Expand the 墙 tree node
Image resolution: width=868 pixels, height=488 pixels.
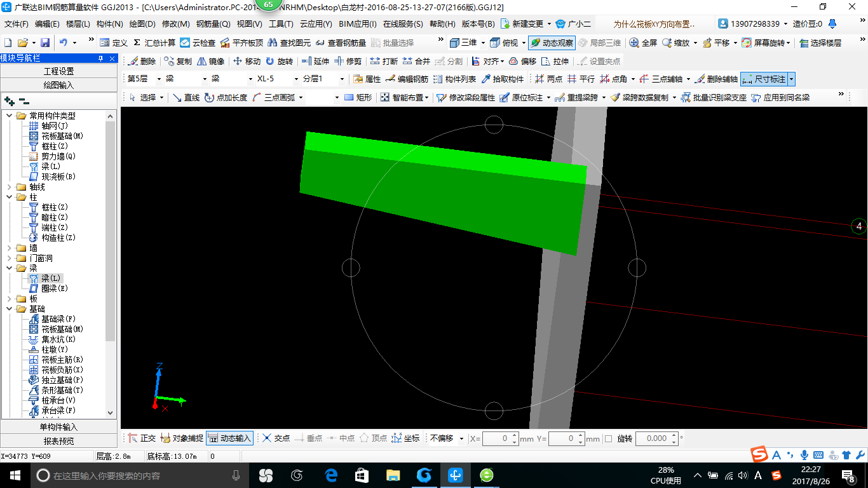coord(10,248)
